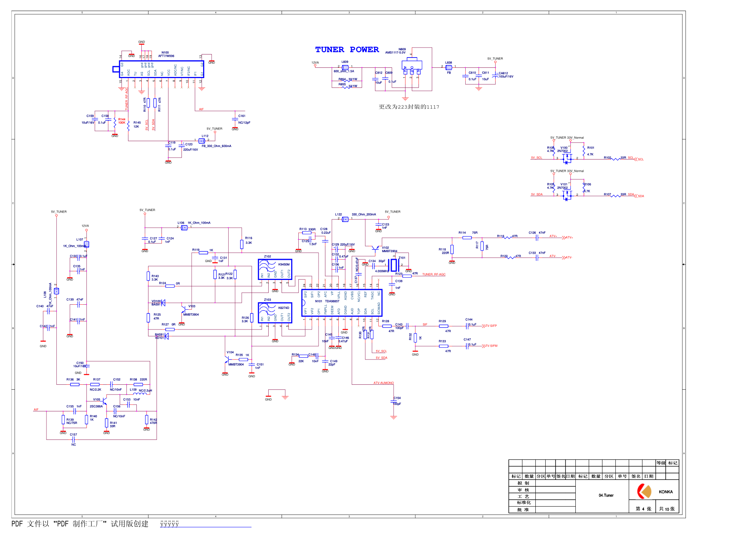Select the TV-SIFP output port
The width and height of the screenshot is (756, 534).
click(489, 326)
